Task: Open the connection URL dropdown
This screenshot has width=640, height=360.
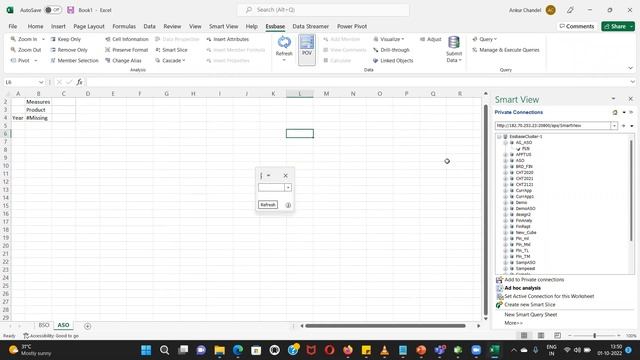Action: [x=614, y=126]
